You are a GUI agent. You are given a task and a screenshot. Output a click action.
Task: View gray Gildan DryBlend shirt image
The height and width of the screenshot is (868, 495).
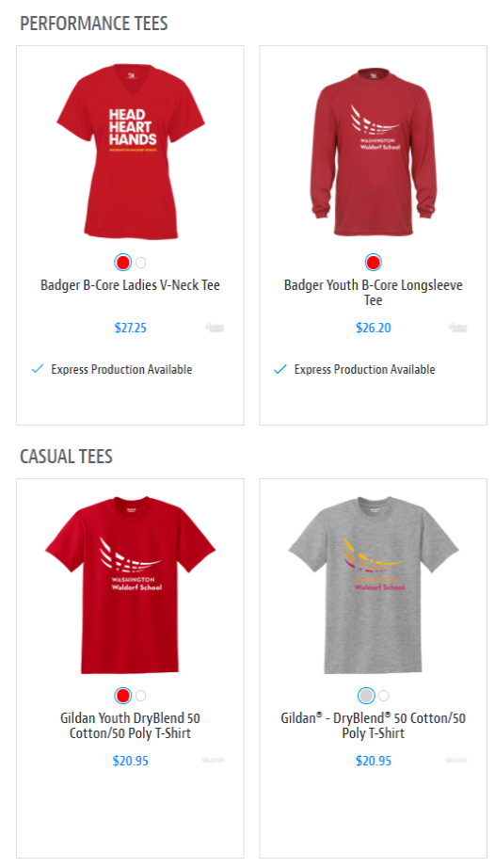(374, 586)
